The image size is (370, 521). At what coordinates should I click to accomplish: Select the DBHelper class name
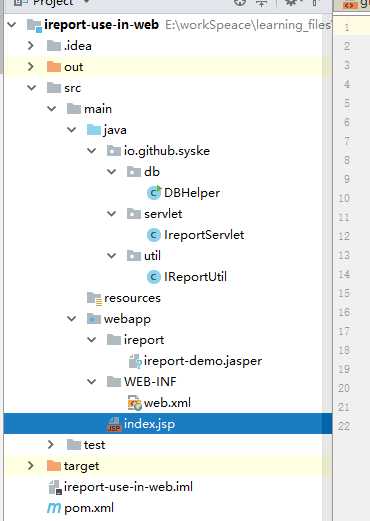[192, 193]
